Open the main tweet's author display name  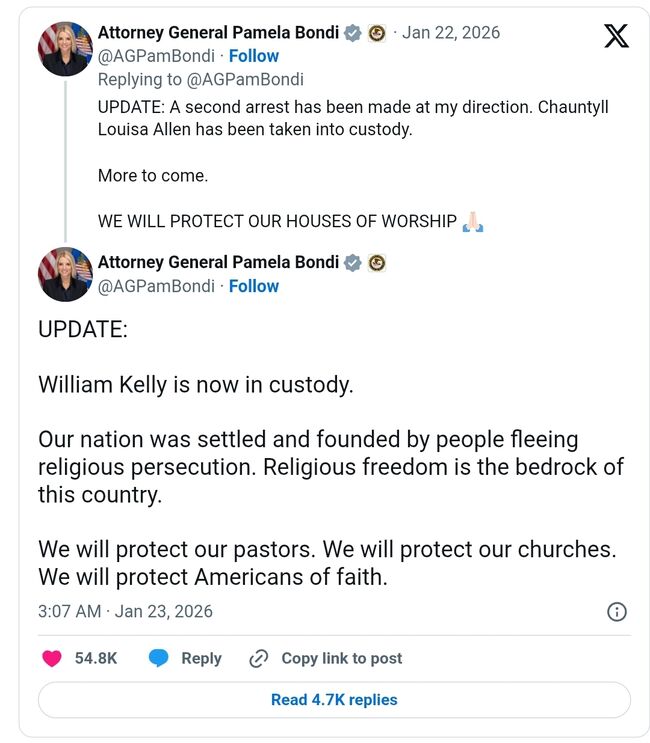click(x=217, y=263)
